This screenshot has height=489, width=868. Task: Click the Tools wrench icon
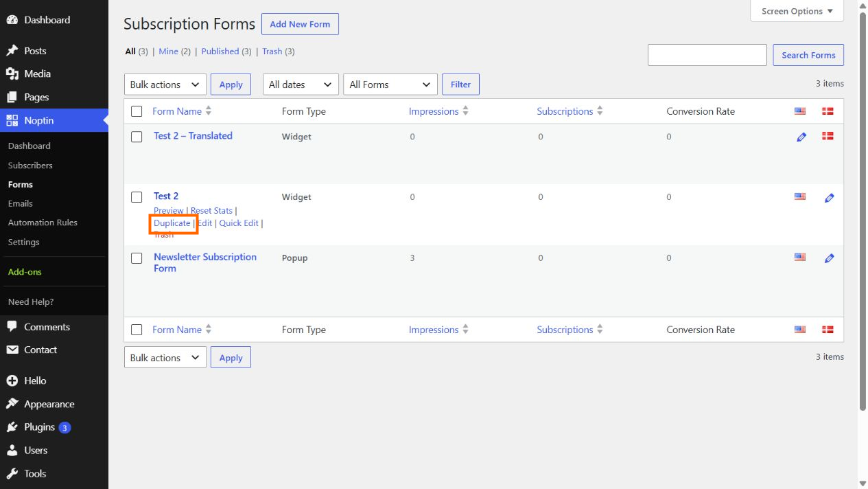pos(12,473)
